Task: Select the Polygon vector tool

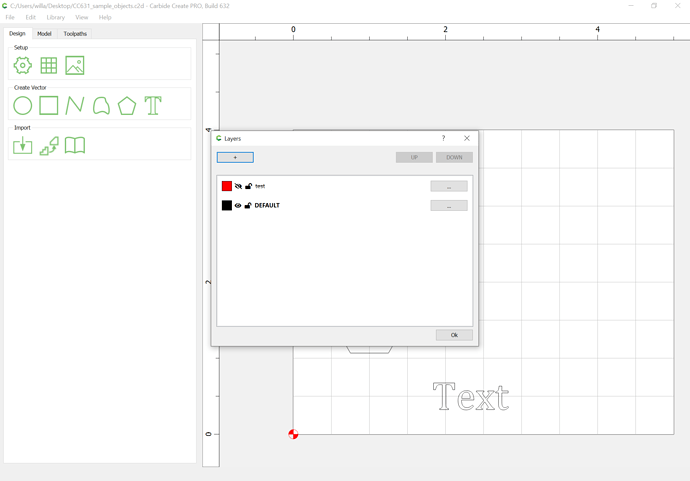Action: pyautogui.click(x=127, y=106)
